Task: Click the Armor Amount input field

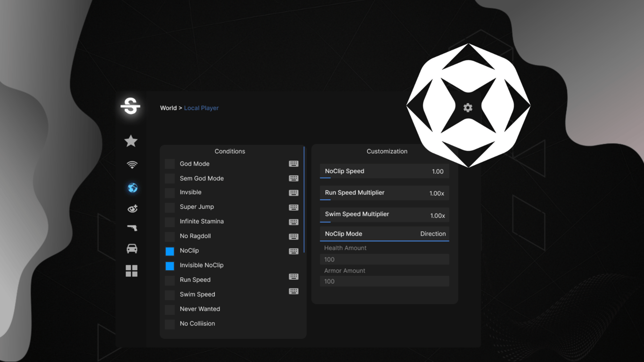Action: coord(384,281)
